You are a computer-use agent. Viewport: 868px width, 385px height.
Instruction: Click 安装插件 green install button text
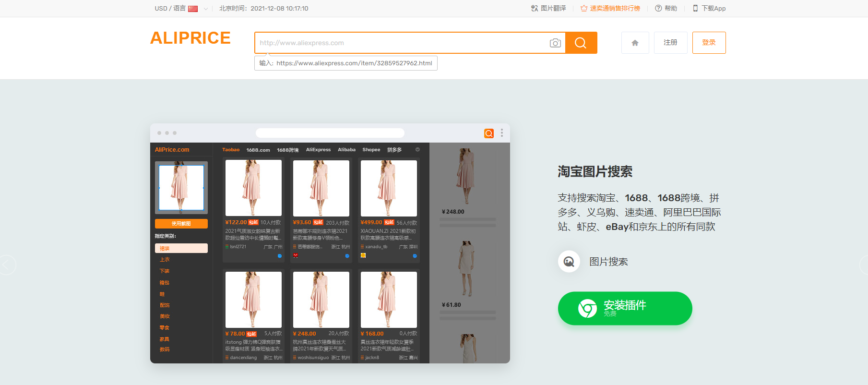[625, 305]
